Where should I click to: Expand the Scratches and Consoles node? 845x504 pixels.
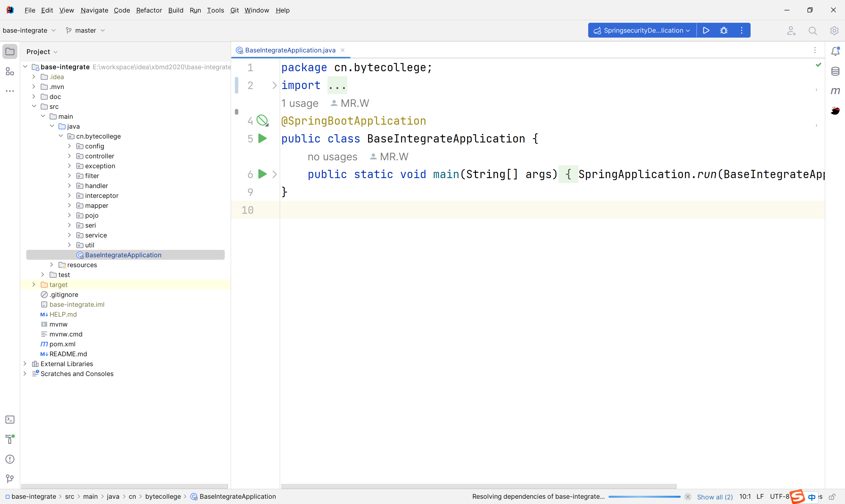tap(25, 374)
